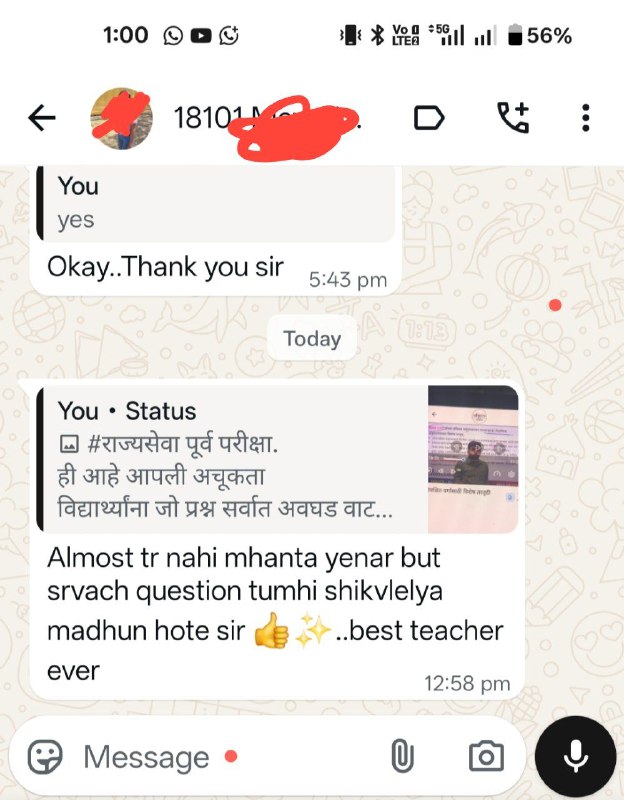
Task: Attach a file with paperclip icon
Action: click(402, 757)
